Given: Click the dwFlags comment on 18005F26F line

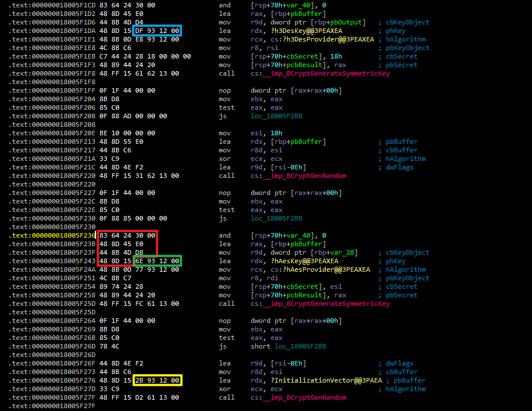Looking at the screenshot, I should [400, 363].
